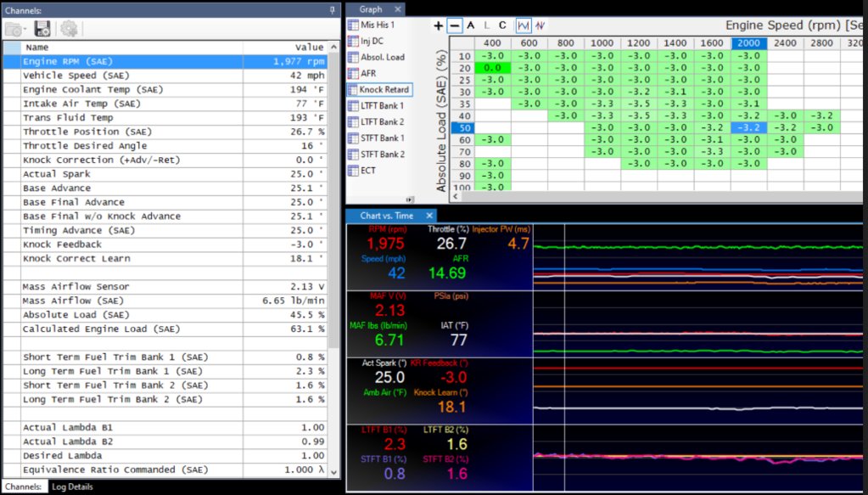868x495 pixels.
Task: Select the Knock Correct Learn row
Action: 165,259
